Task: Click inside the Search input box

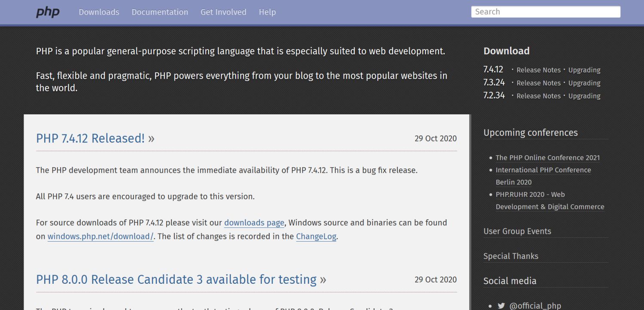Action: coord(545,12)
